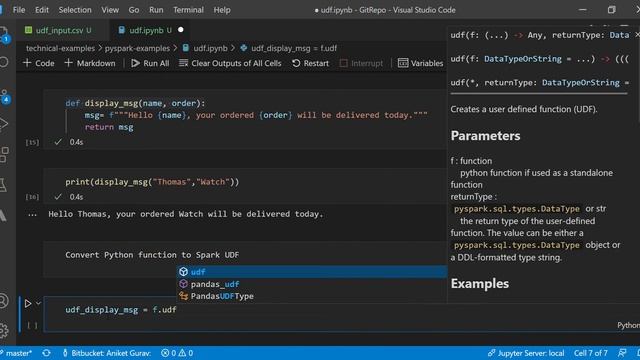Restart the notebook kernel

click(x=311, y=63)
